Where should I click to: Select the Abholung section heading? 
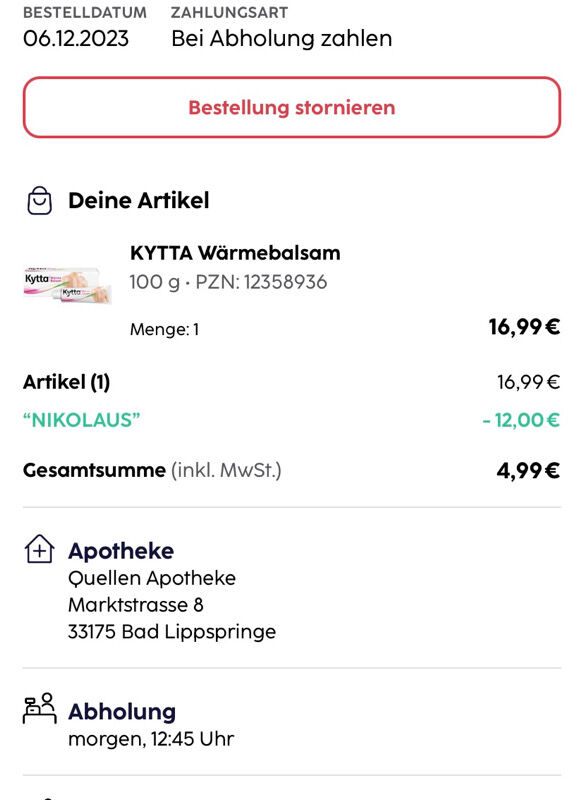pyautogui.click(x=122, y=712)
